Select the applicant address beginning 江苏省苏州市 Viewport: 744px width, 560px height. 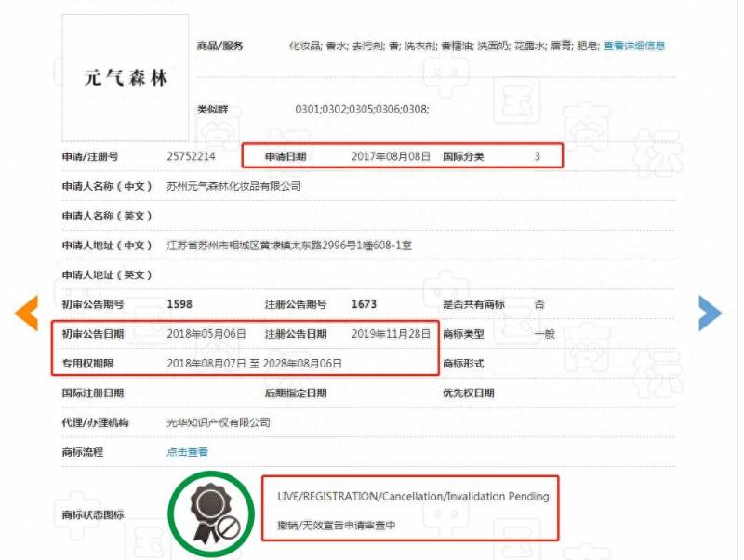(x=289, y=246)
